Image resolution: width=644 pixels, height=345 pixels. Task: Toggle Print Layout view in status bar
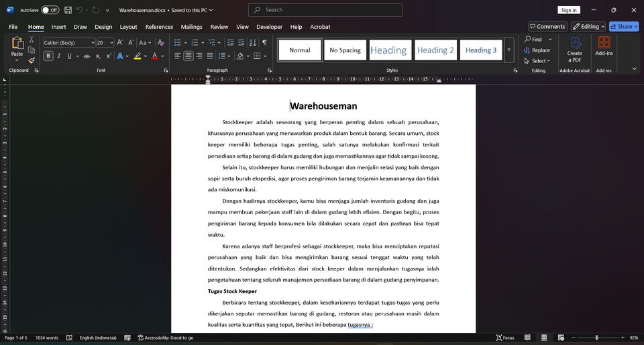click(544, 338)
